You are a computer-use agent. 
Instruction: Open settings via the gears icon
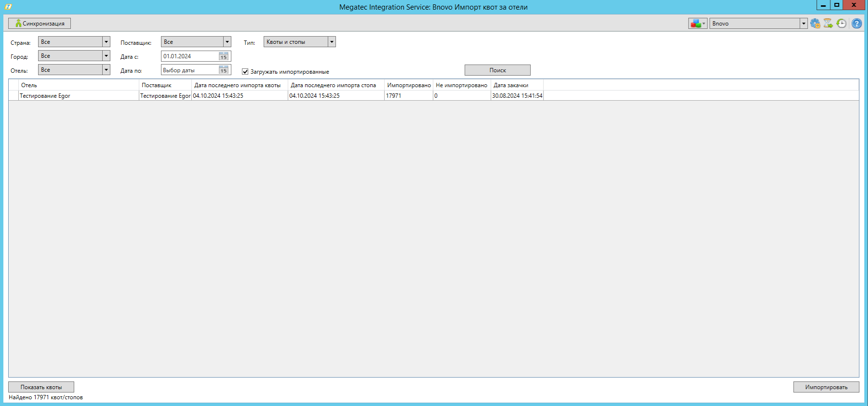(815, 23)
